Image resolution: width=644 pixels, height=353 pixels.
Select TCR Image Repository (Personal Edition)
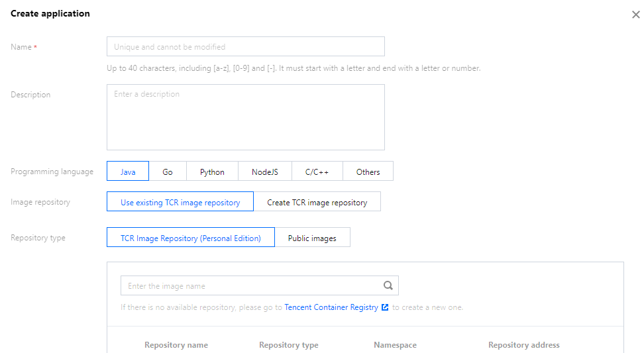click(191, 238)
